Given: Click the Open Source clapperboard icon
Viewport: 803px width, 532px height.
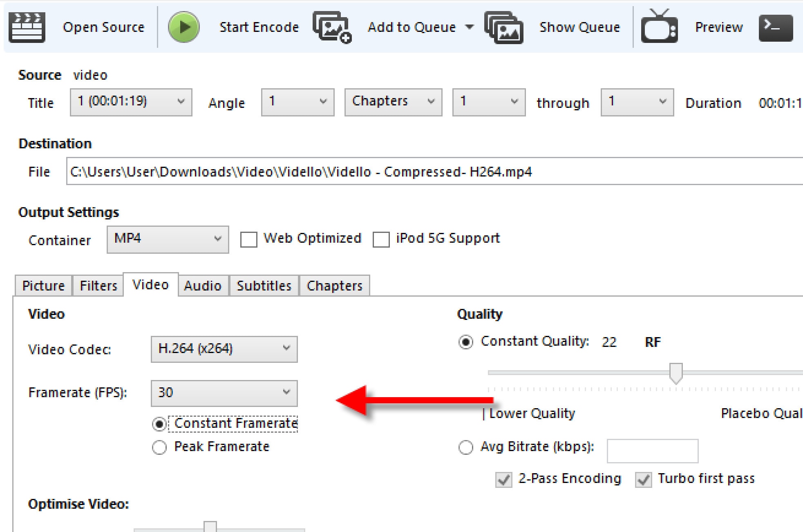Looking at the screenshot, I should point(27,27).
